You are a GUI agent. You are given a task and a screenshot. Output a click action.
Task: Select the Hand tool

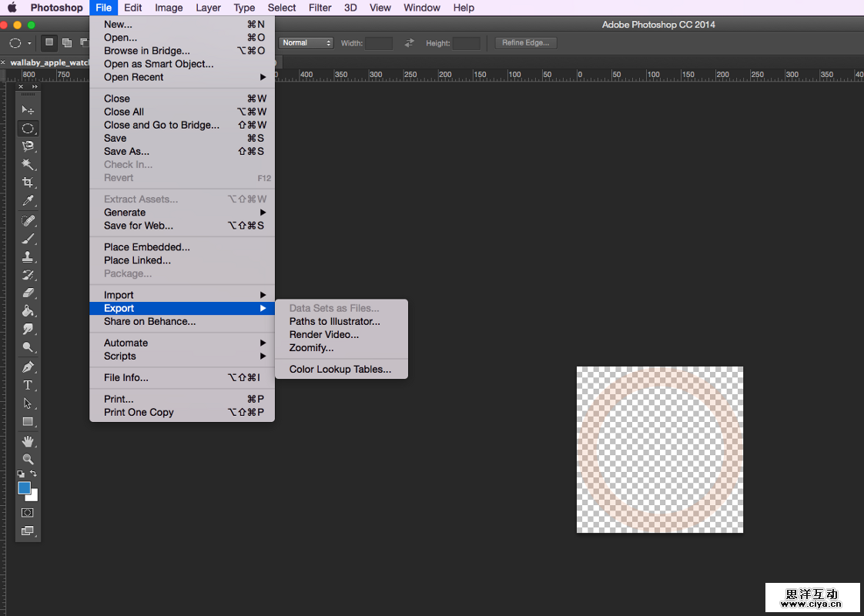point(28,441)
